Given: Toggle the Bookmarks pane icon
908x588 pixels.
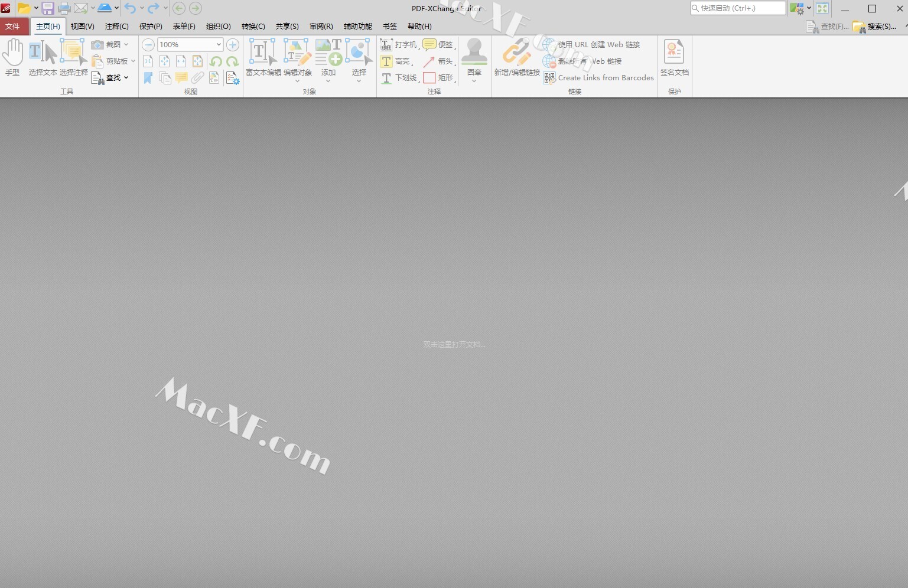Looking at the screenshot, I should [x=148, y=77].
